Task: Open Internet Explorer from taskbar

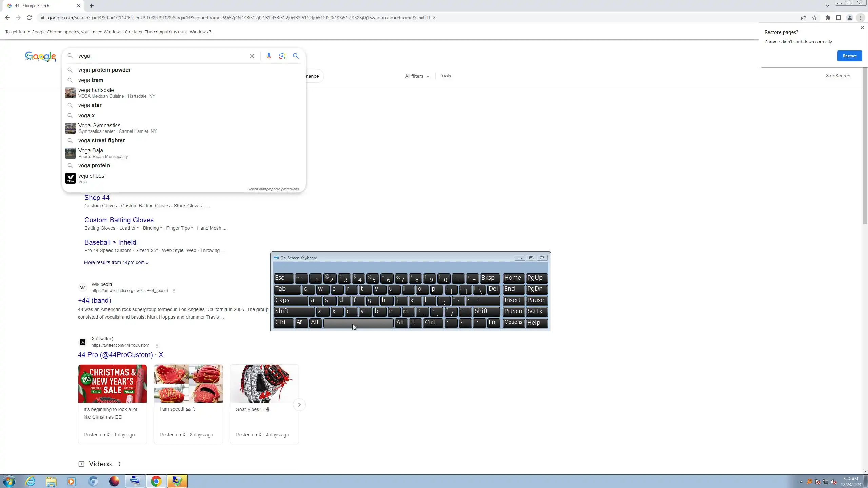Action: 31,481
